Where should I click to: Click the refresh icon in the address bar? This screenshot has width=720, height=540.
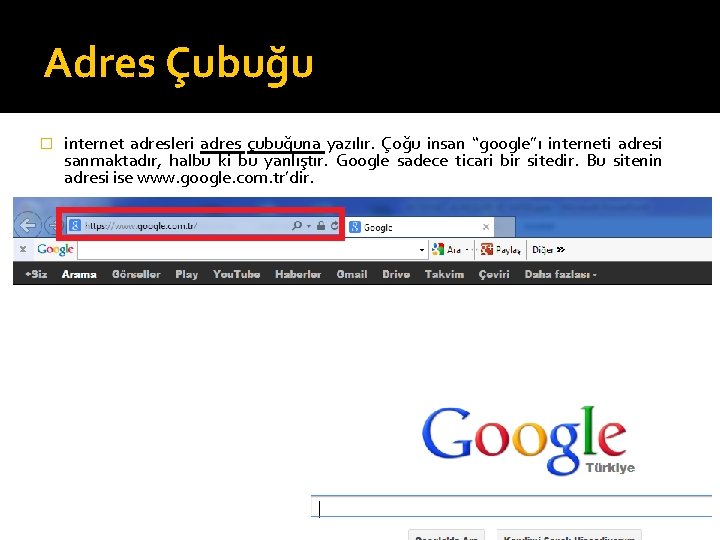(334, 225)
